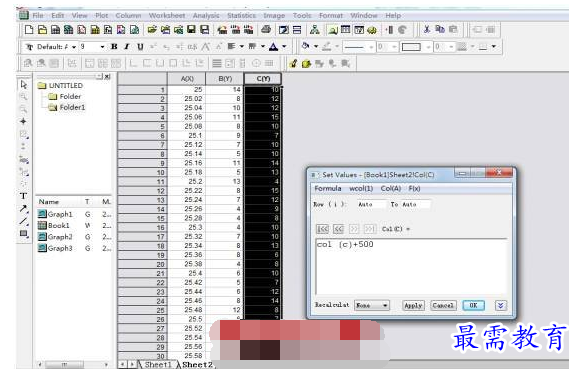Select the Text tool
This screenshot has width=575, height=369.
click(x=23, y=196)
